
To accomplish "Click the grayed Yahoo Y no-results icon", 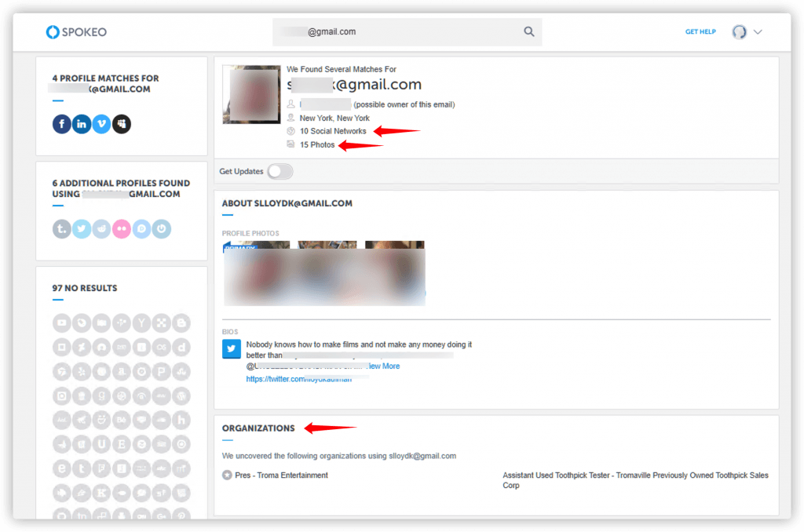I will coord(141,323).
